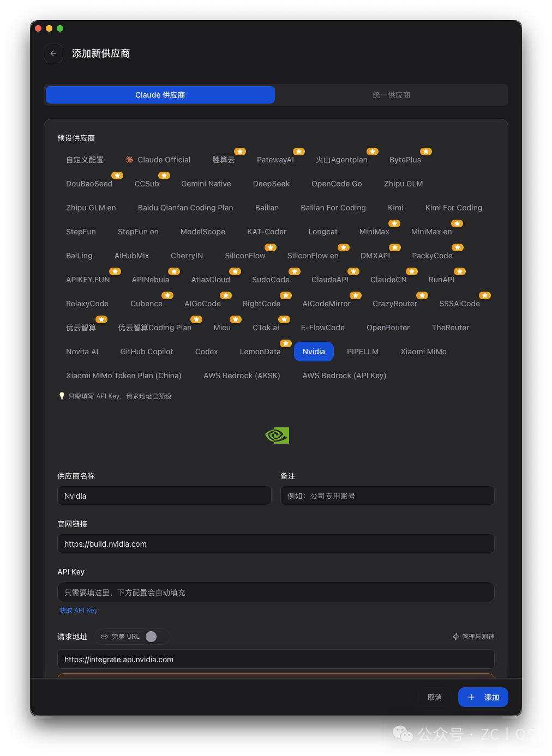Click the Claude Official starburst icon

pos(129,160)
